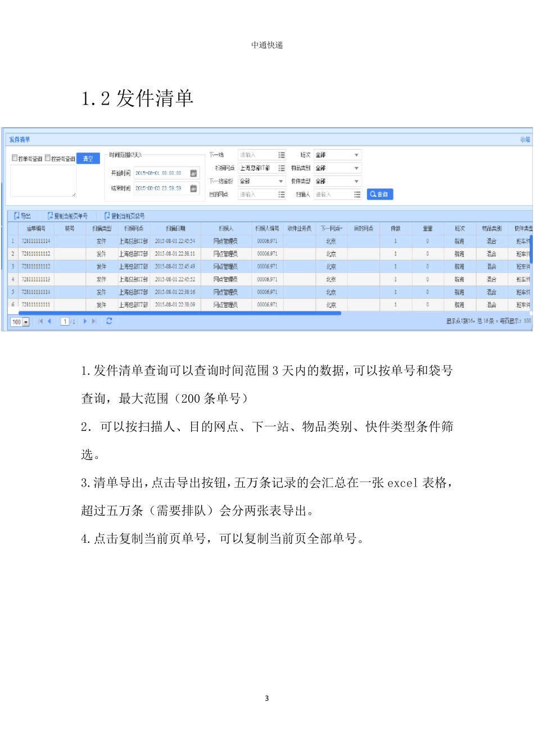Select waybill 728111111113 cell
This screenshot has width=534, height=756.
36,279
